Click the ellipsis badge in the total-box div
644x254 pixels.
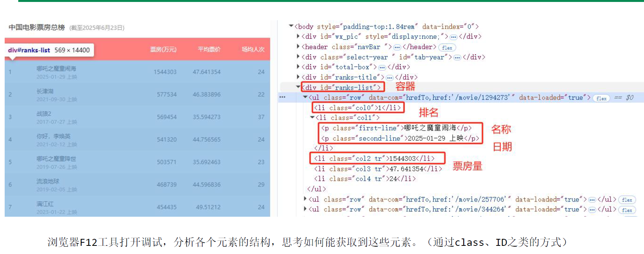(x=382, y=68)
